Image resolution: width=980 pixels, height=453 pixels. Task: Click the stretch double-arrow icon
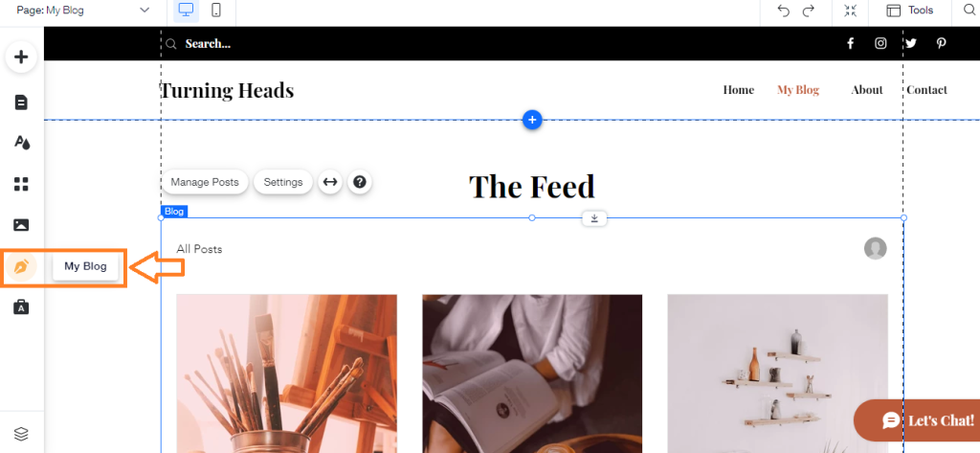[330, 182]
